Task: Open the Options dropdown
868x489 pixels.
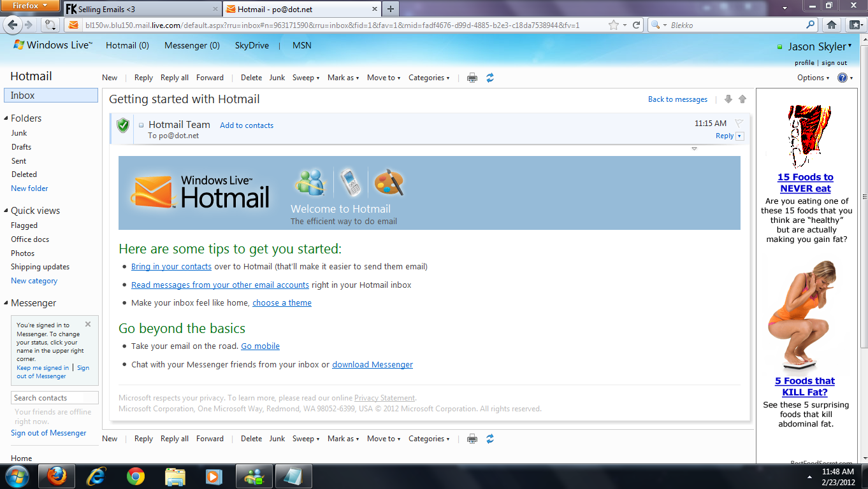Action: point(813,78)
